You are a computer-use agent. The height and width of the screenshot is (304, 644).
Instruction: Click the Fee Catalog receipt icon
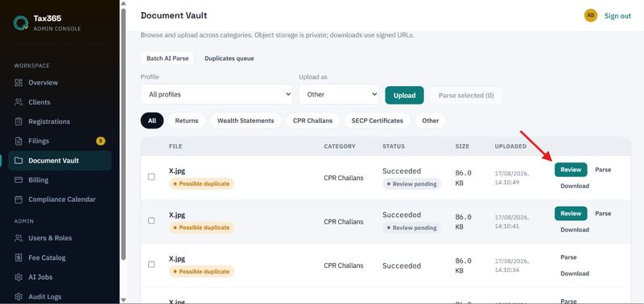click(x=19, y=257)
